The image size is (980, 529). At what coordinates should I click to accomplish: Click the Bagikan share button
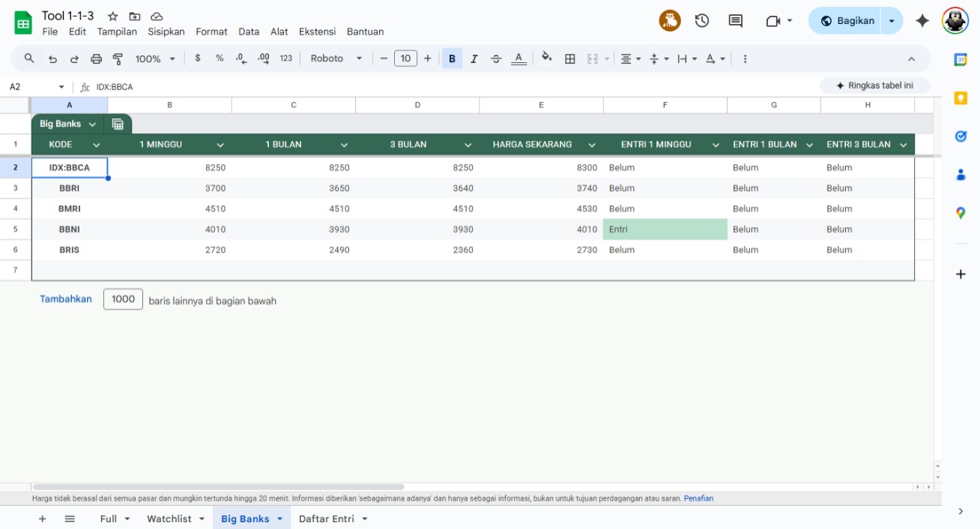coord(847,21)
